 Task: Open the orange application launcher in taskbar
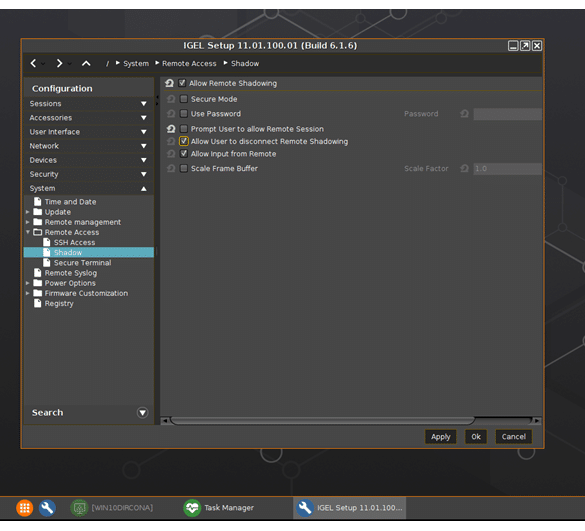[x=25, y=508]
